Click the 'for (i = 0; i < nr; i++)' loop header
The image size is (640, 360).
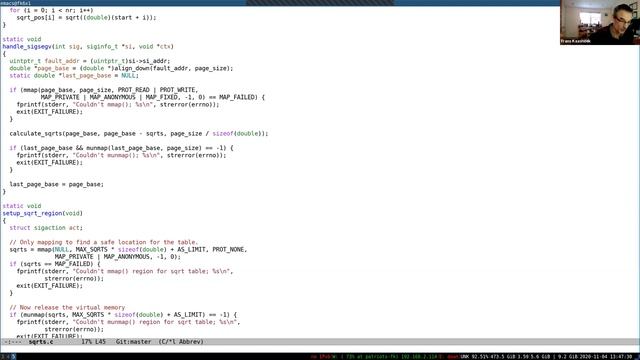[x=51, y=10]
